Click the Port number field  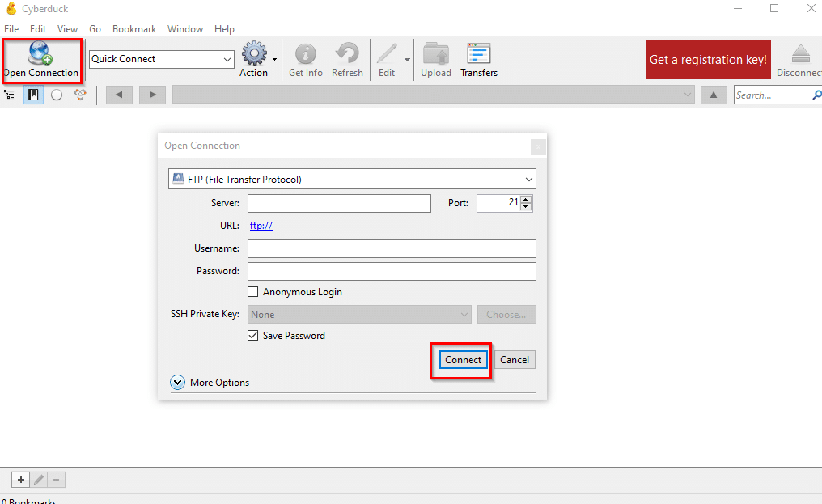tap(498, 203)
